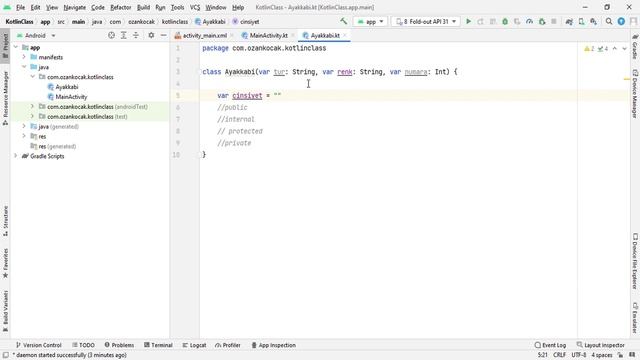Collapse the java folder node
640x360 pixels.
coord(24,67)
